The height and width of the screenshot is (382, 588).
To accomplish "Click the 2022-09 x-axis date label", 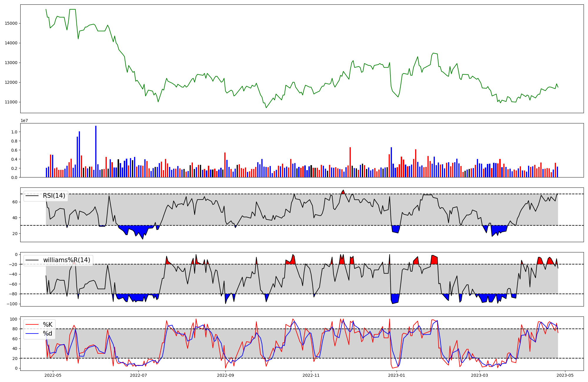I will coord(225,375).
